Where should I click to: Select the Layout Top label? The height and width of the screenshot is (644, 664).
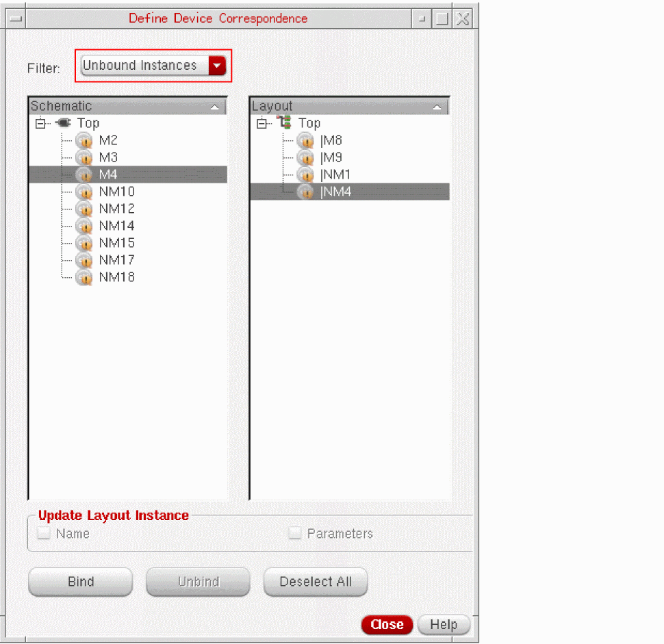(x=309, y=123)
